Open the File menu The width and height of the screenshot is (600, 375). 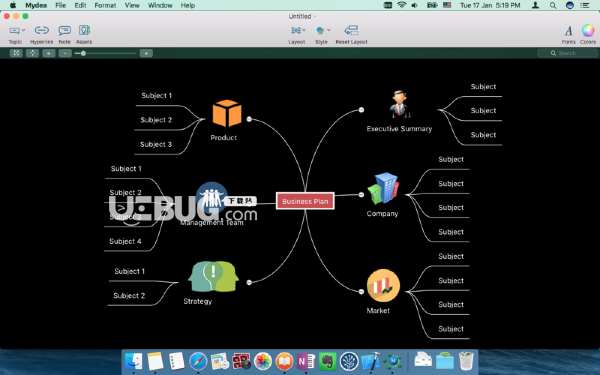[x=60, y=5]
